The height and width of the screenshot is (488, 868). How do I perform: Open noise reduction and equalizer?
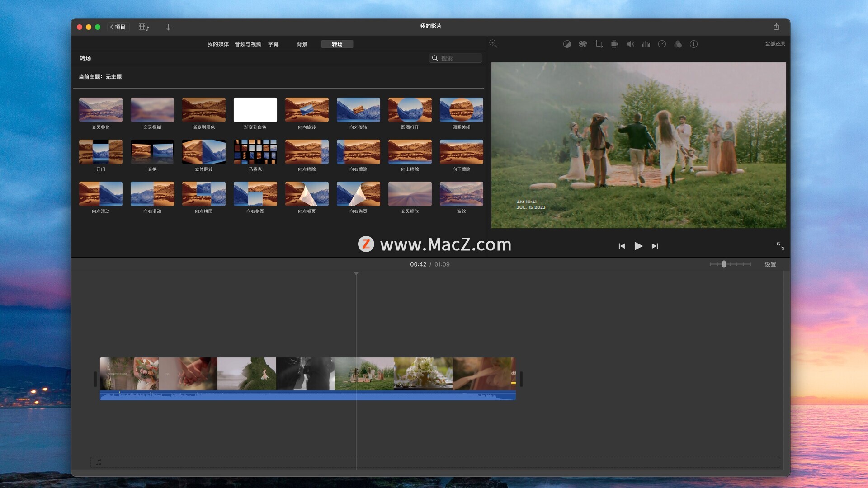[x=646, y=44]
